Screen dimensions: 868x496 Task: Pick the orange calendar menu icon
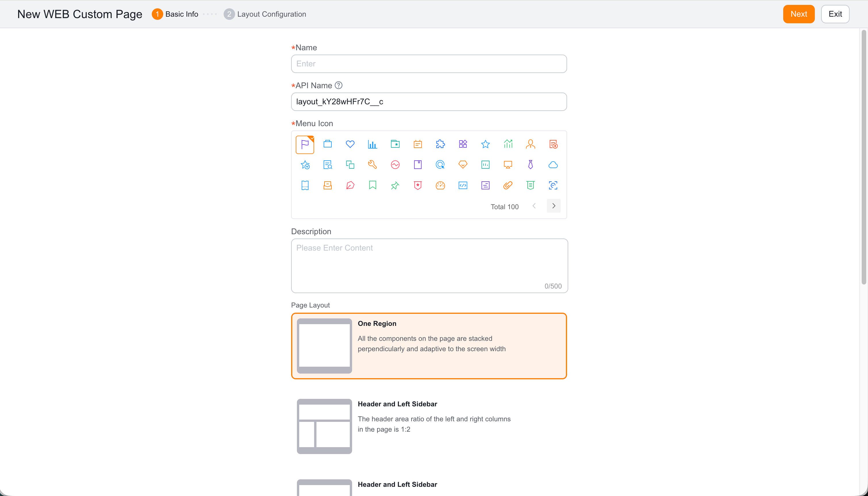point(418,144)
